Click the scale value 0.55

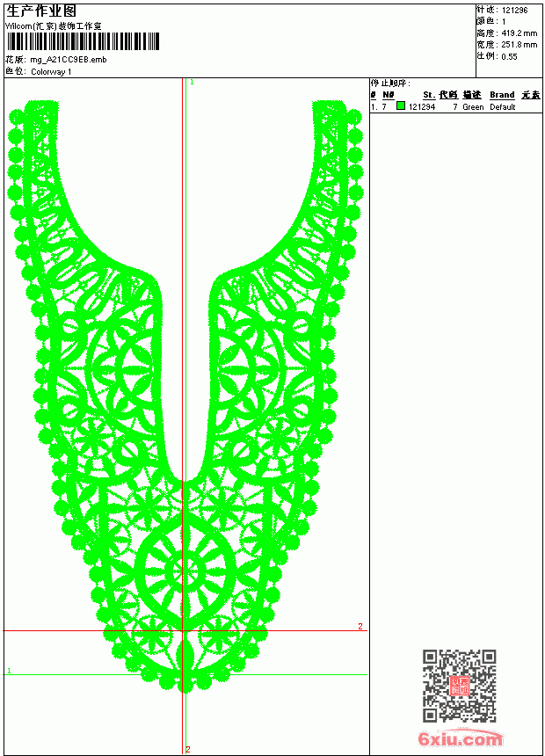tap(509, 57)
